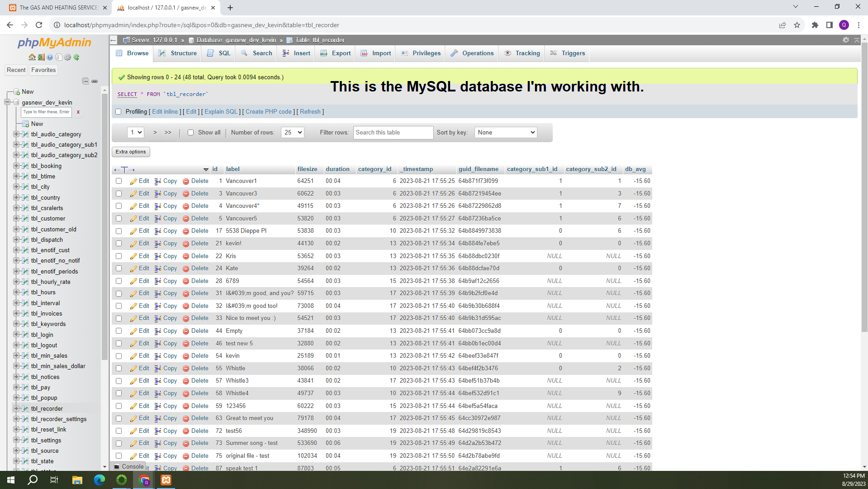The image size is (868, 489).
Task: Select the kevin! row checkbox
Action: 119,244
